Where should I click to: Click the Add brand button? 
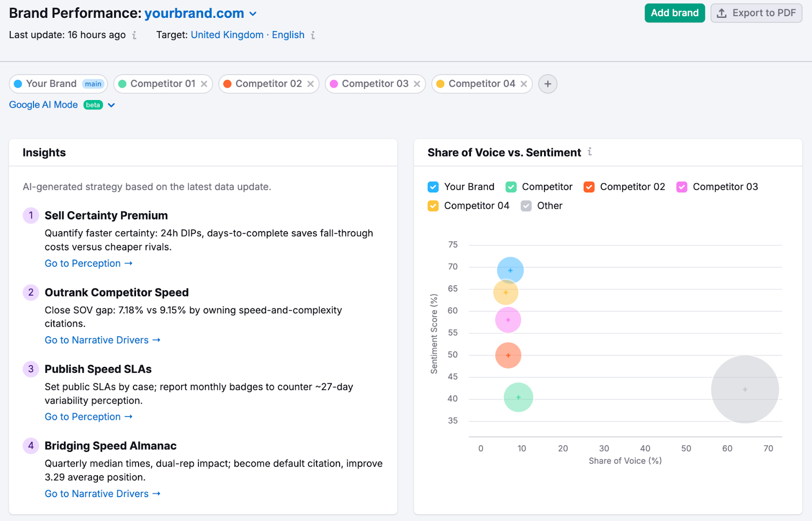(674, 13)
